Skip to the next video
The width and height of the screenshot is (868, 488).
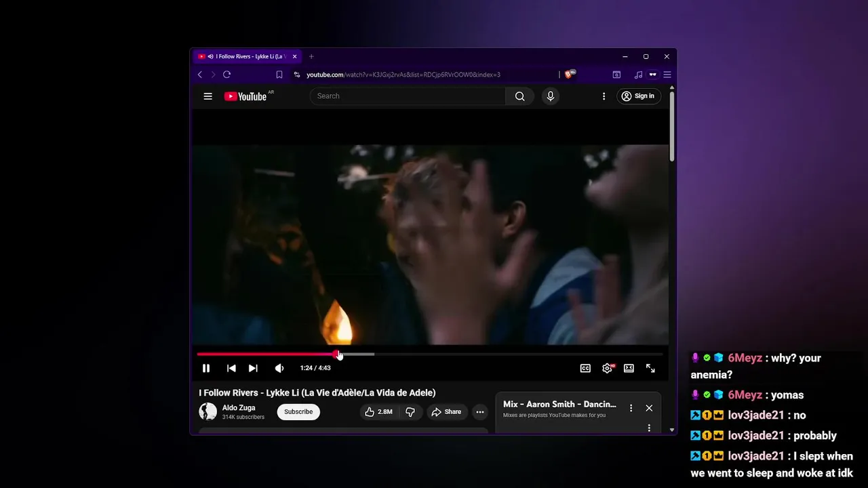tap(253, 368)
